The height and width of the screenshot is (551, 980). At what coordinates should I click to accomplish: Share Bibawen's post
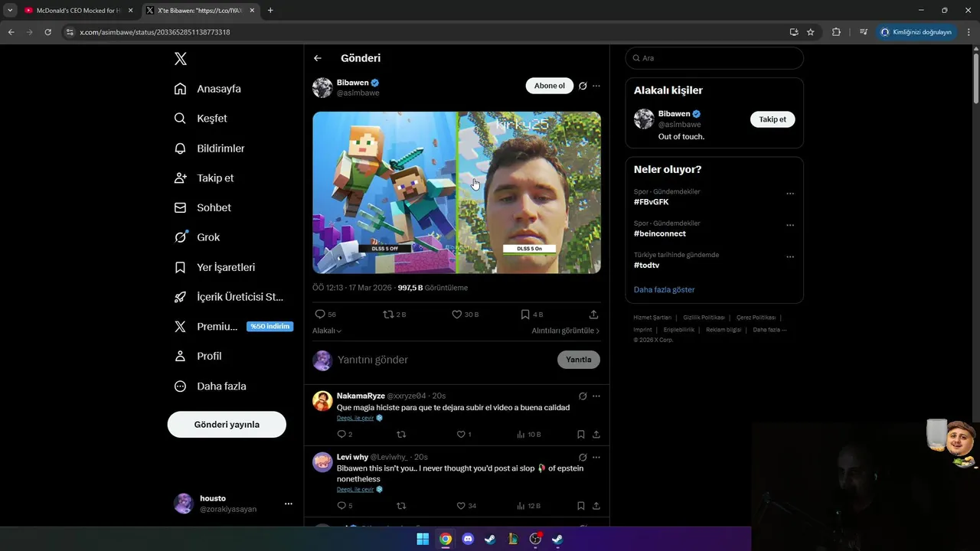[x=593, y=315]
